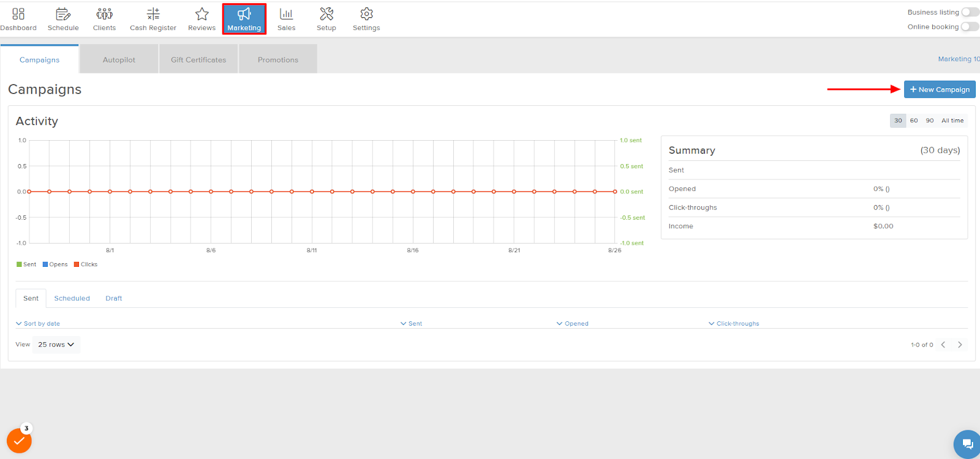Open the Sales chart icon
This screenshot has width=980, height=459.
click(286, 14)
